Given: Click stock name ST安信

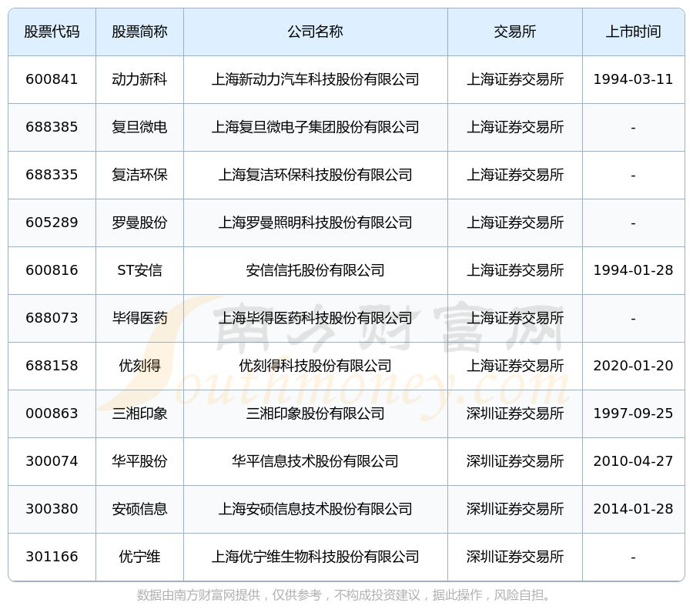Looking at the screenshot, I should (139, 270).
